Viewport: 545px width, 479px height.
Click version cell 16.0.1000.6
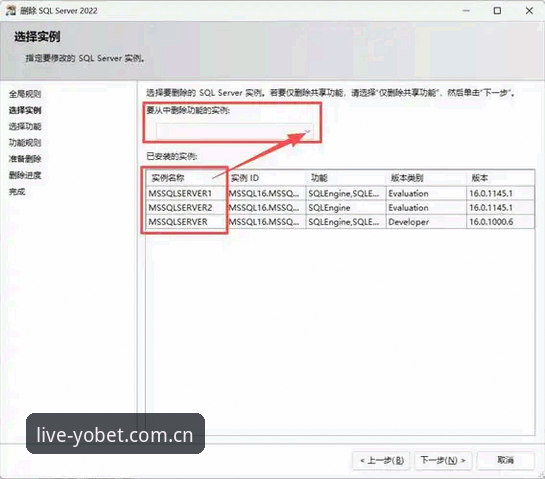[x=501, y=222]
